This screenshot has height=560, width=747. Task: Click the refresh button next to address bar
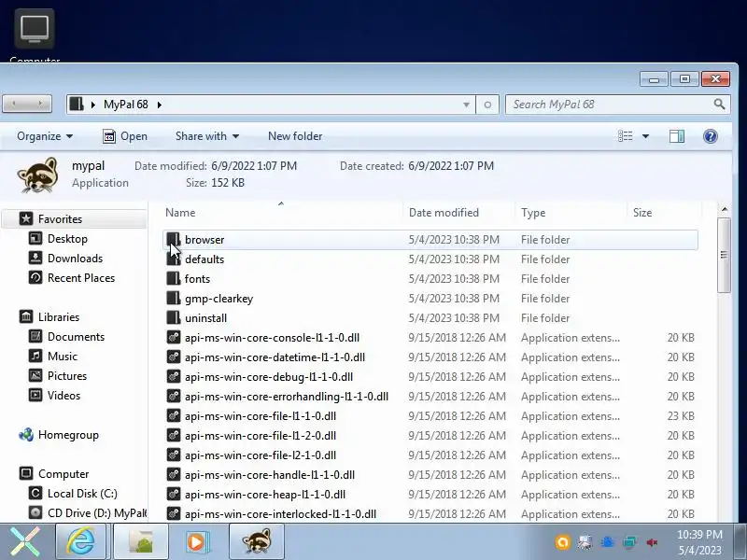pos(487,105)
